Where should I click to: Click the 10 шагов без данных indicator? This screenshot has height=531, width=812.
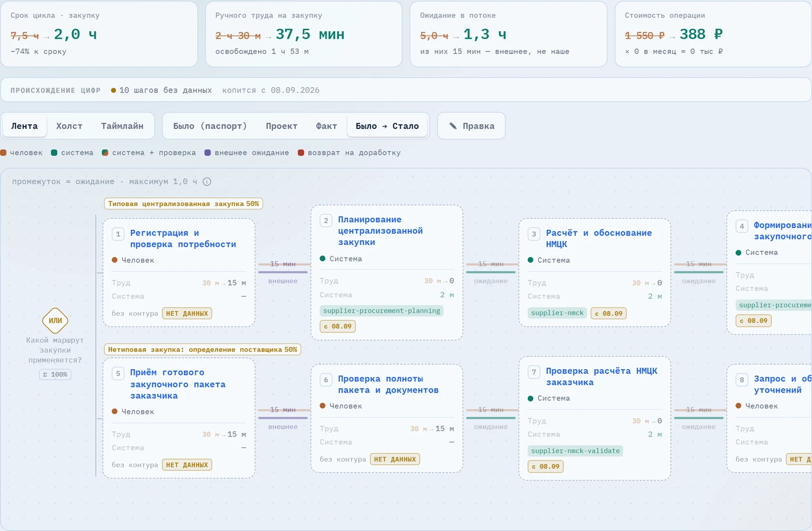pyautogui.click(x=161, y=90)
